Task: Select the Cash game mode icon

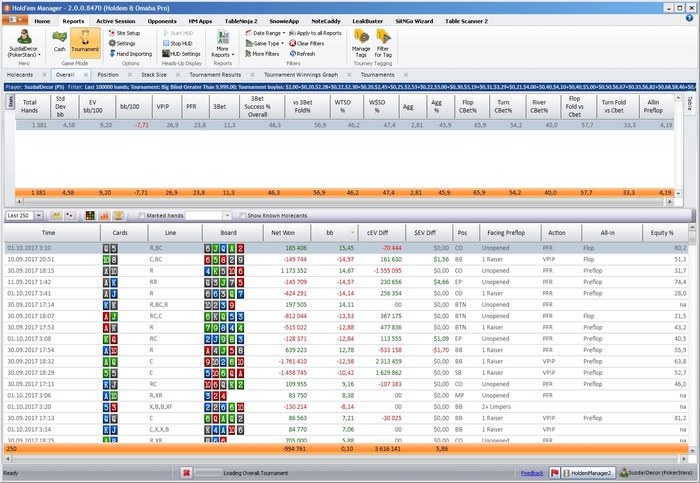Action: 59,41
